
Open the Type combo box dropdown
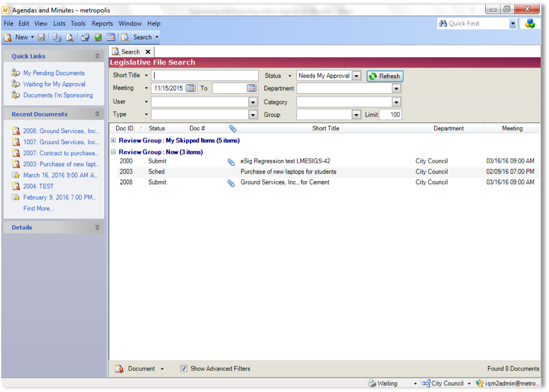[253, 115]
